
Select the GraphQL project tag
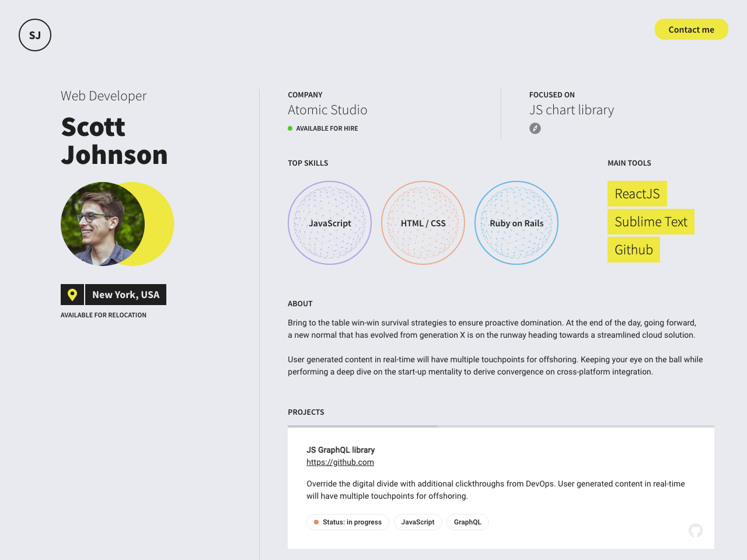click(x=467, y=522)
